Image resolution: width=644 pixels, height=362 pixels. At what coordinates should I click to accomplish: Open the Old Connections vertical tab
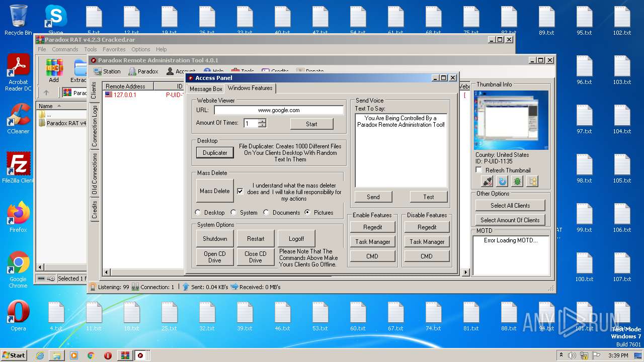coord(94,174)
